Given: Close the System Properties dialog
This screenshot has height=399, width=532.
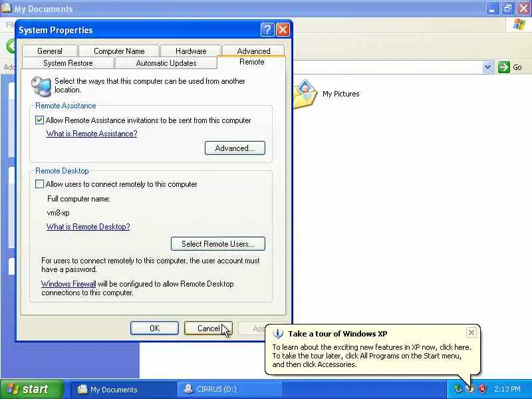Looking at the screenshot, I should point(283,30).
